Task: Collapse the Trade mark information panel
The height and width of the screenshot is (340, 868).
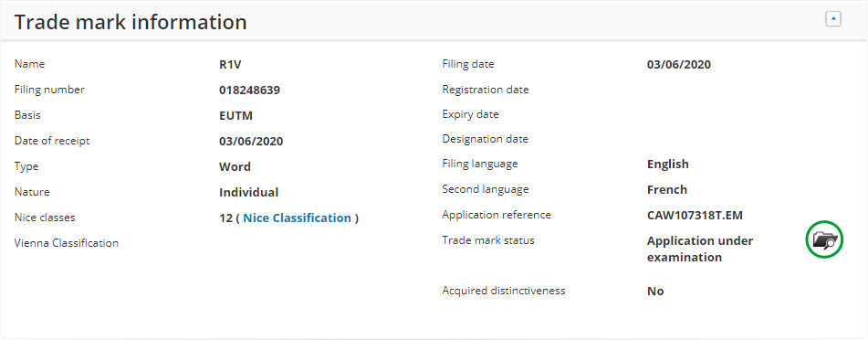Action: pos(833,19)
